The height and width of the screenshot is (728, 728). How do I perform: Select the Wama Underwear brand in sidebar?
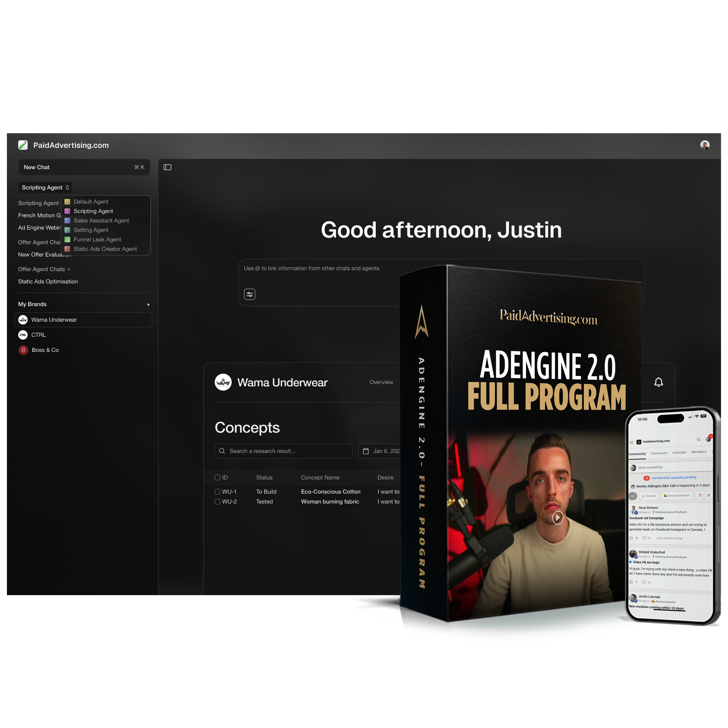tap(83, 320)
